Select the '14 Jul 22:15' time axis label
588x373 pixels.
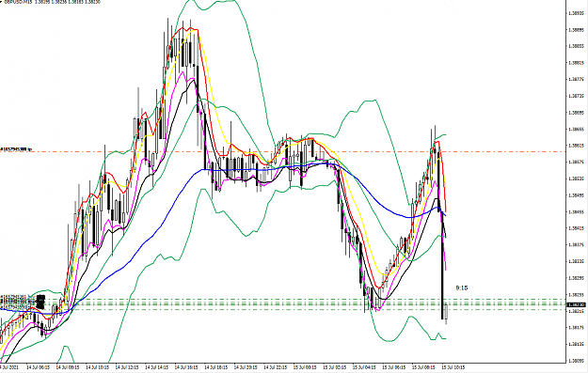(275, 367)
